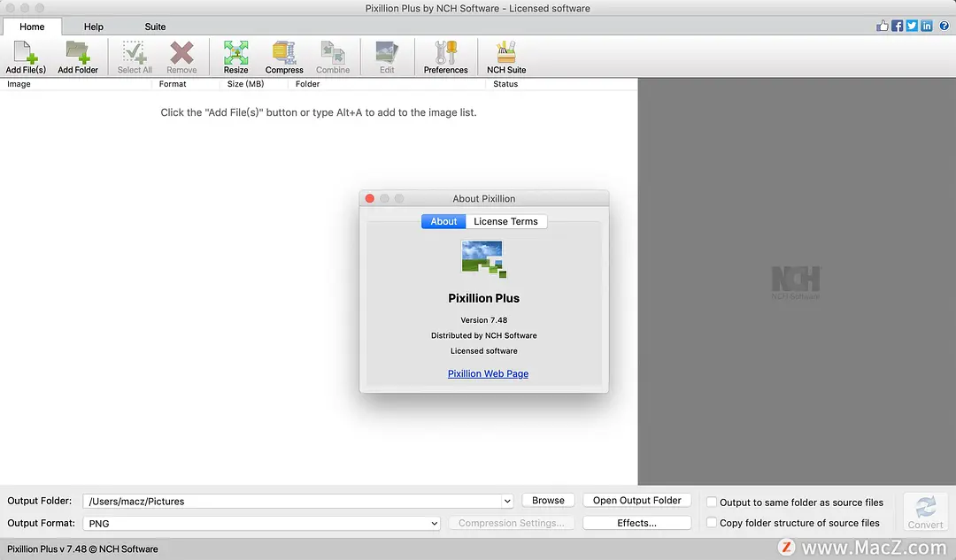956x560 pixels.
Task: Click 'Distributed by NCH Software' text
Action: (x=484, y=336)
